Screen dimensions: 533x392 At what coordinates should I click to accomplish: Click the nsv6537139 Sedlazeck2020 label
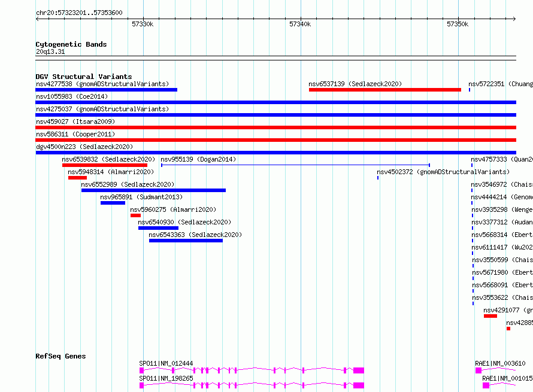point(355,84)
